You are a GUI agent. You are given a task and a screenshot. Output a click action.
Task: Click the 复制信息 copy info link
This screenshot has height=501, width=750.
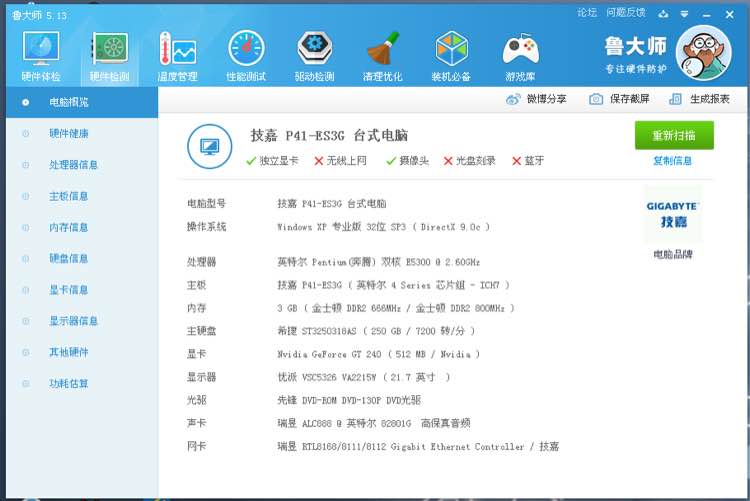point(673,161)
